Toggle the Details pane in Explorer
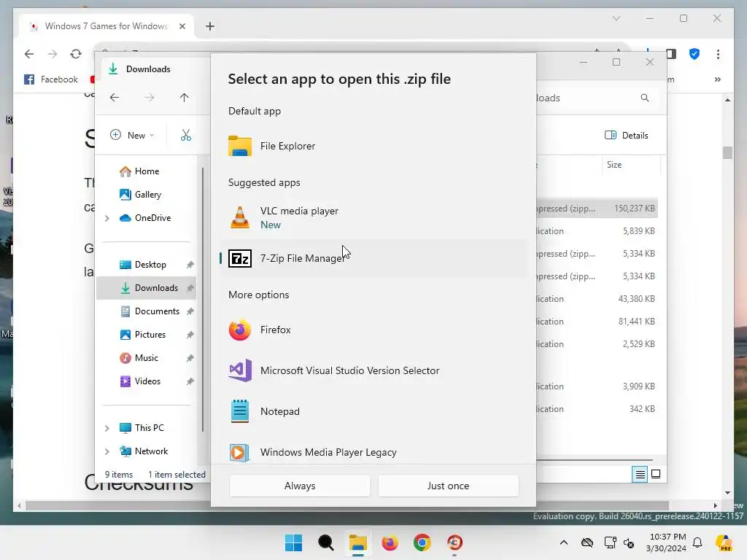Image resolution: width=747 pixels, height=560 pixels. [x=626, y=135]
